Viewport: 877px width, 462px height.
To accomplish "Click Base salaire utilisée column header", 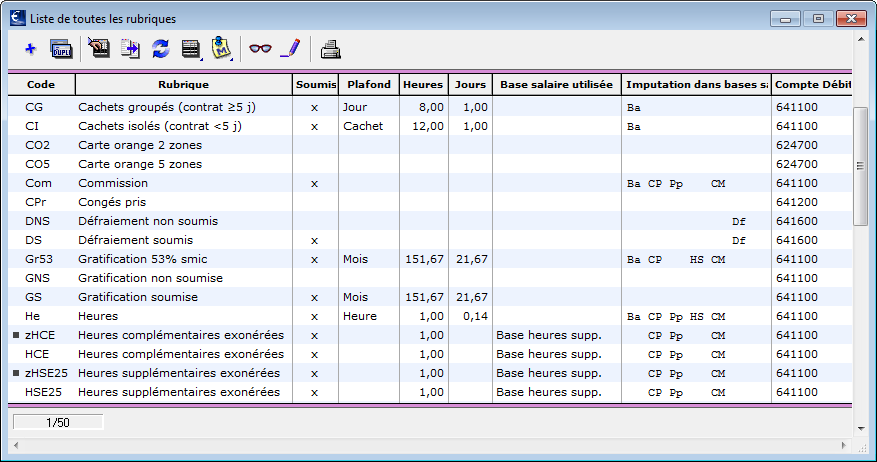I will tap(557, 84).
